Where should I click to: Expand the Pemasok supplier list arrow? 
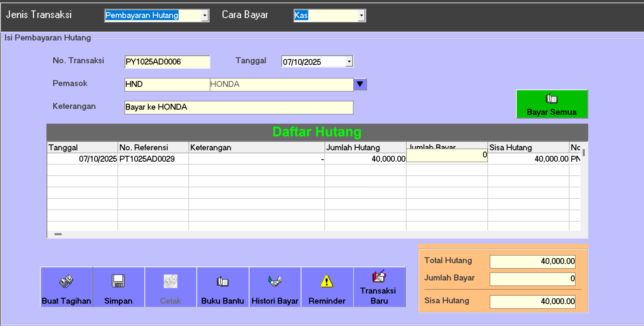(360, 84)
